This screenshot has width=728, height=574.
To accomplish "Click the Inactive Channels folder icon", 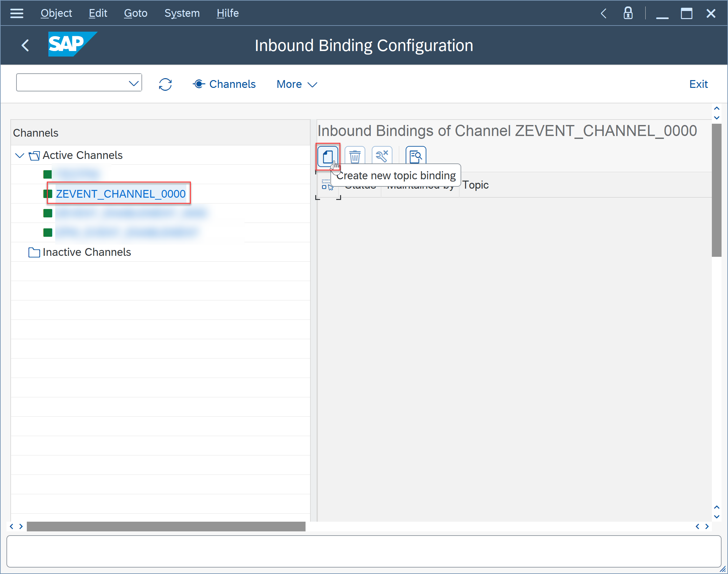I will (x=34, y=252).
